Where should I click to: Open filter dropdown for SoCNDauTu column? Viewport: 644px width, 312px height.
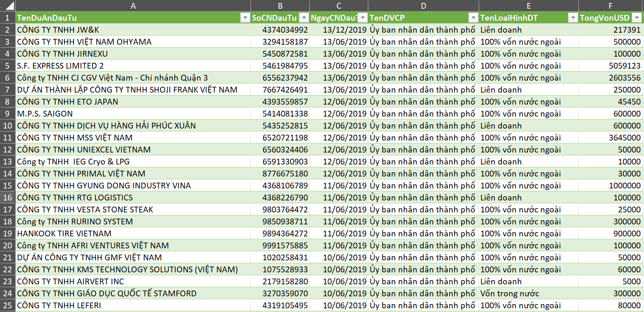(x=304, y=18)
